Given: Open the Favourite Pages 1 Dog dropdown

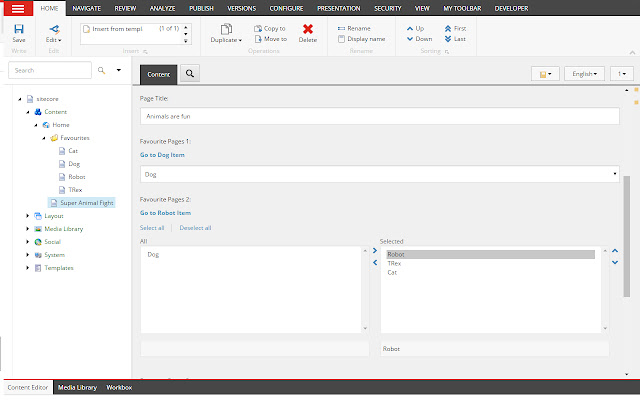Looking at the screenshot, I should [x=380, y=174].
